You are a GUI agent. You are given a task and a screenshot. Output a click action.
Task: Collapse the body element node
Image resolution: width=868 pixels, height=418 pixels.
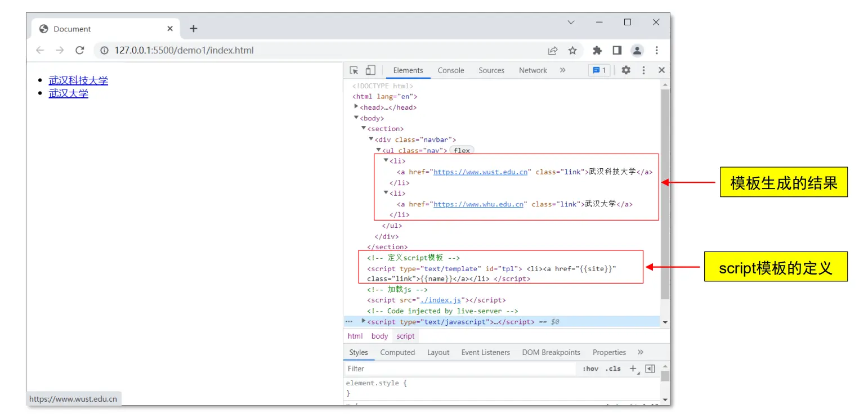(356, 118)
